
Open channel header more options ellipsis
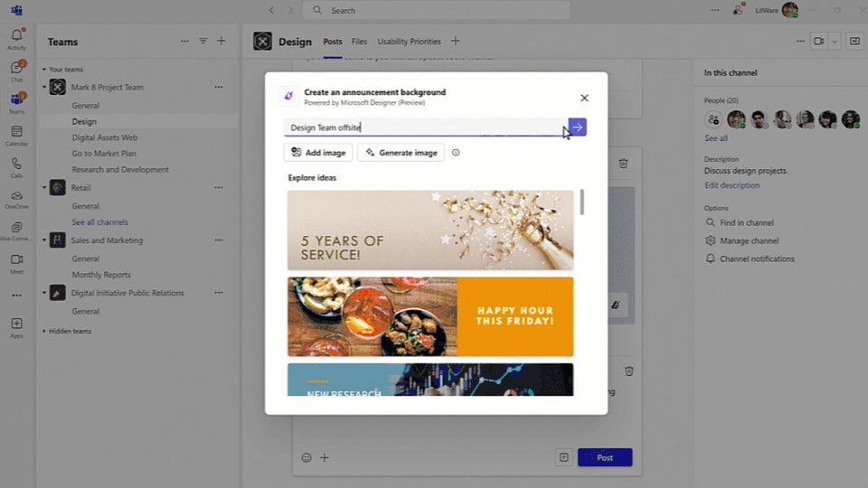pos(800,41)
